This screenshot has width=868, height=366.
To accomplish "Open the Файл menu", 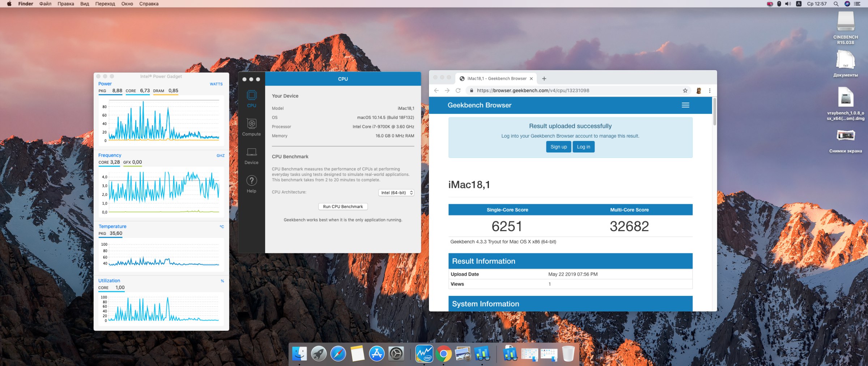I will 45,4.
